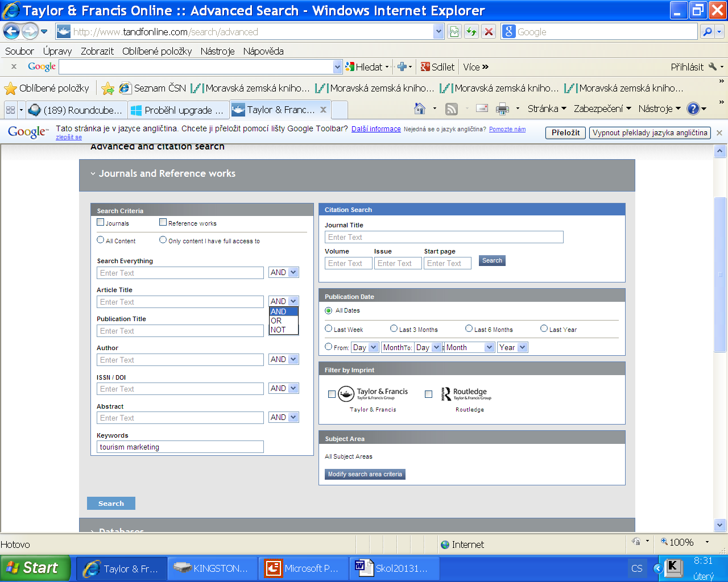This screenshot has width=728, height=582.
Task: Click the Stop loading red X icon
Action: coord(489,32)
